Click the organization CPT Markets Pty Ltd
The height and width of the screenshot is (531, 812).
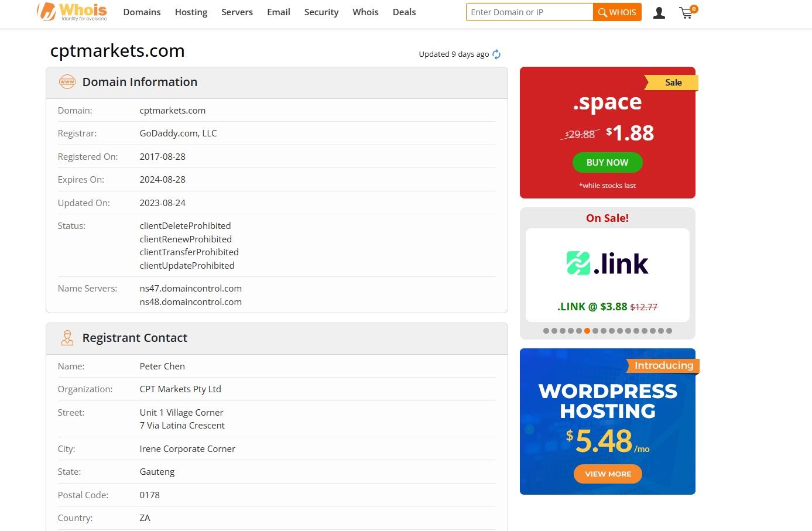tap(180, 389)
